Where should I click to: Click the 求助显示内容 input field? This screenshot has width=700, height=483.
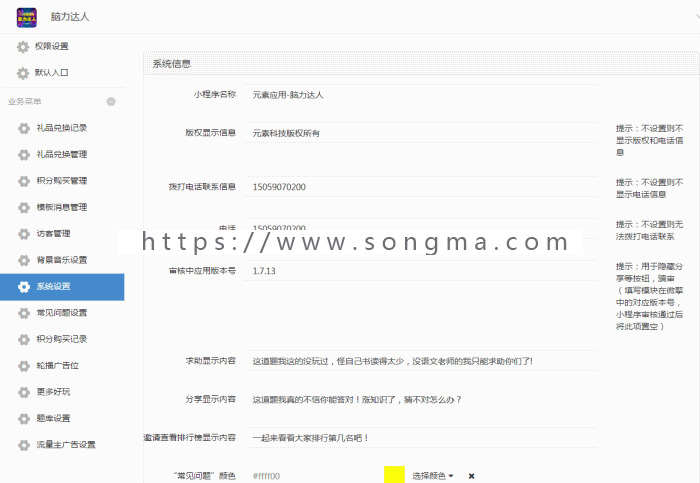coord(421,361)
